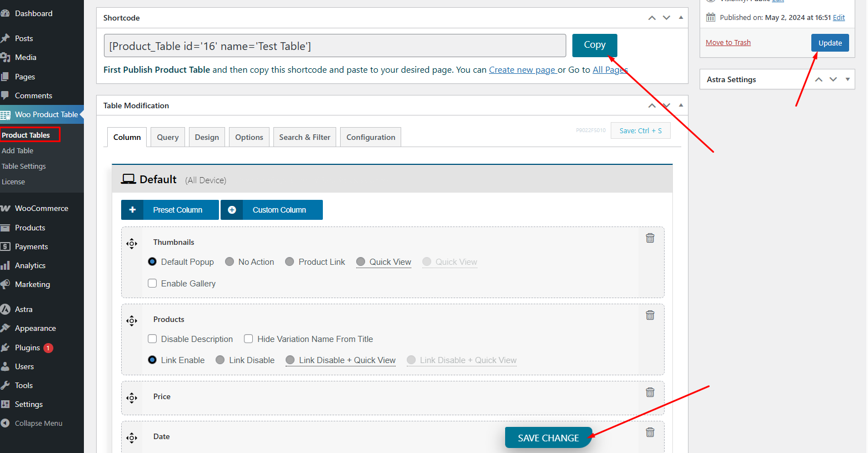Click the Media sidebar icon
Viewport: 868px width, 453px height.
pyautogui.click(x=6, y=57)
